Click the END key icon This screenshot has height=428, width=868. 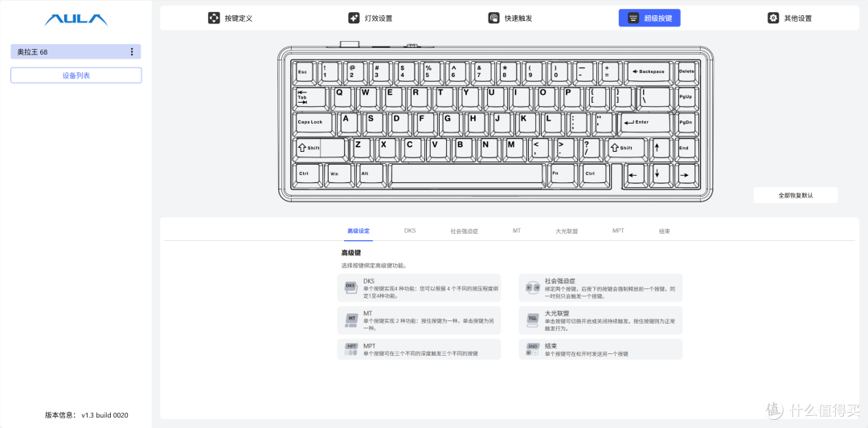532,349
